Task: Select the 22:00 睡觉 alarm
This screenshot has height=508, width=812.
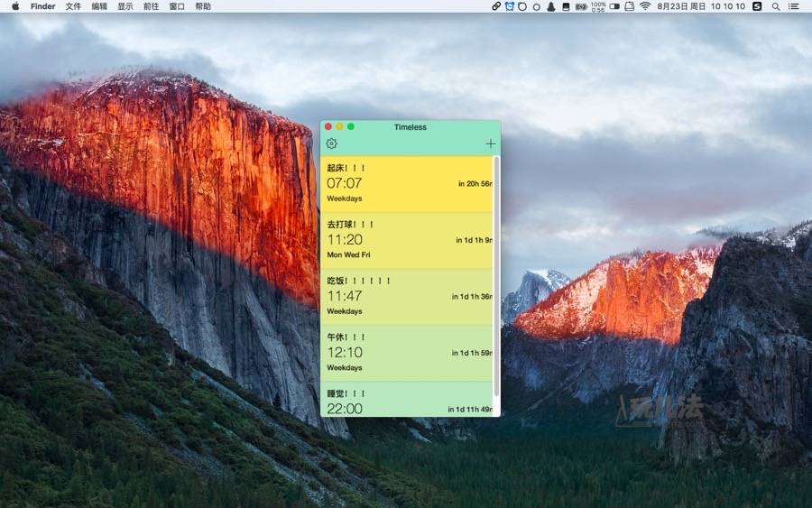Action: (406, 400)
